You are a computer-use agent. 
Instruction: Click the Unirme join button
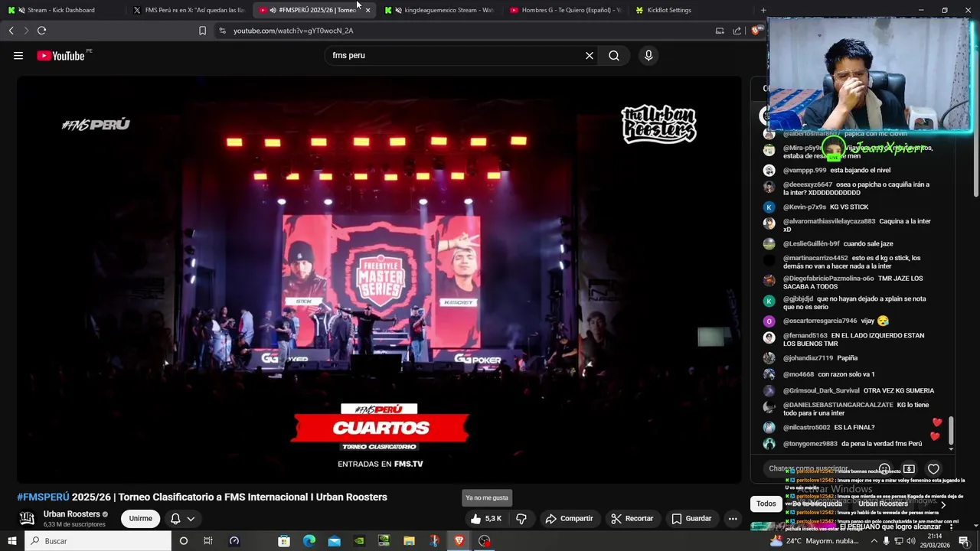point(140,518)
